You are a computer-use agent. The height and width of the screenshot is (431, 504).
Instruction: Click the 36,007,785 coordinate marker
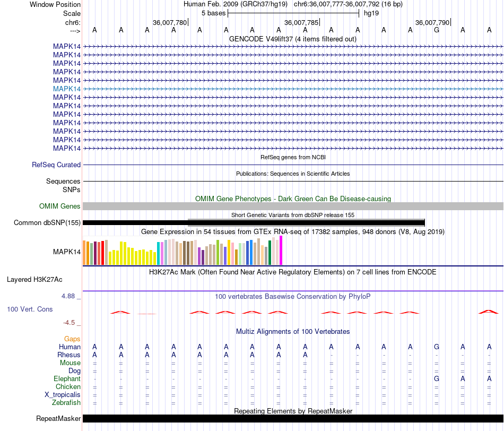[301, 22]
